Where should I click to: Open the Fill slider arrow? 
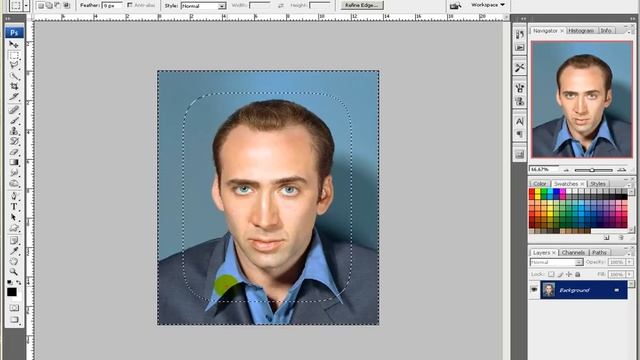[629, 274]
